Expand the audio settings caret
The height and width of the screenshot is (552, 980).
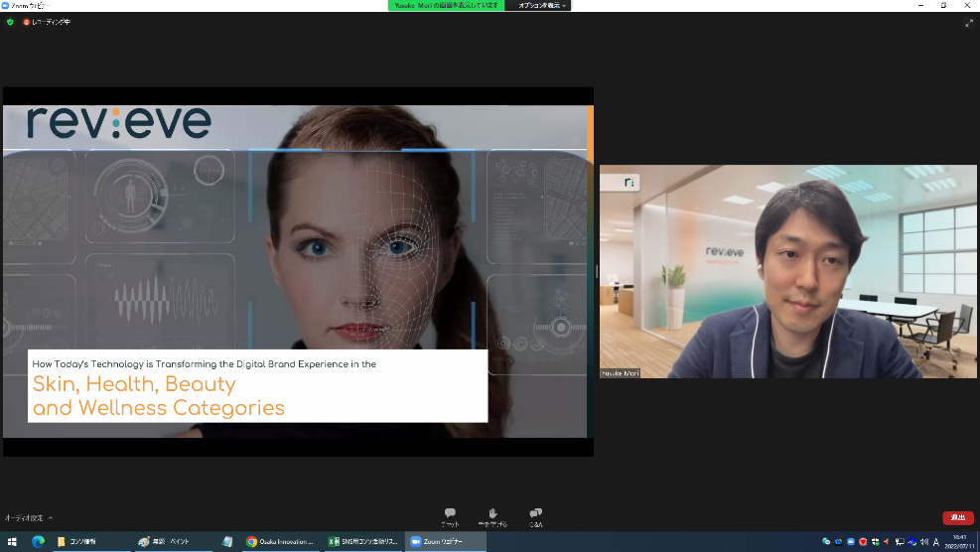[51, 518]
